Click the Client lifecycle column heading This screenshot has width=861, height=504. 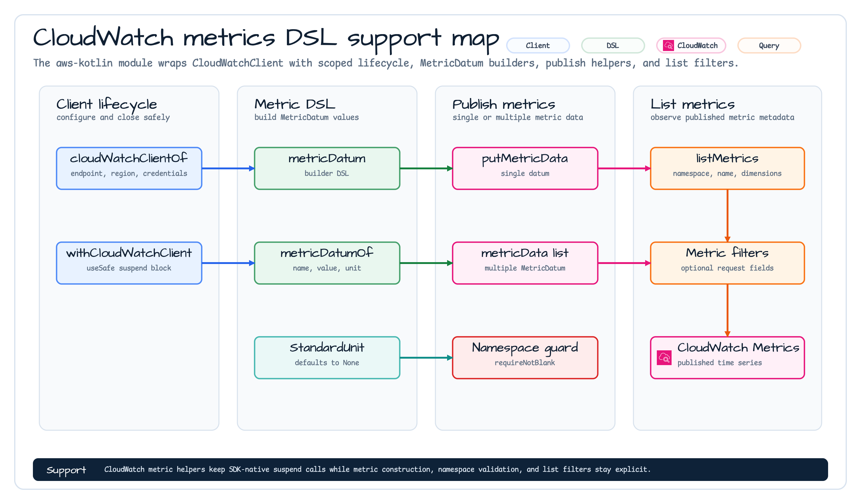(x=107, y=104)
